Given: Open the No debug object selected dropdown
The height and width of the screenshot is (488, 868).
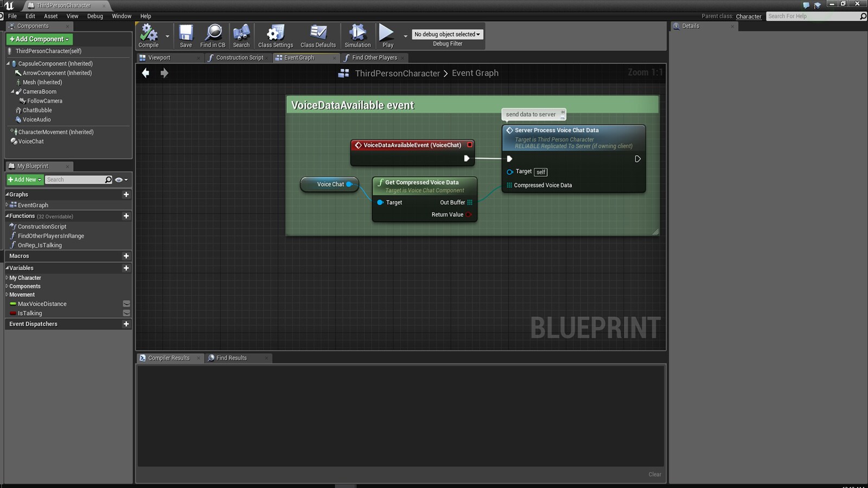Looking at the screenshot, I should (x=447, y=34).
